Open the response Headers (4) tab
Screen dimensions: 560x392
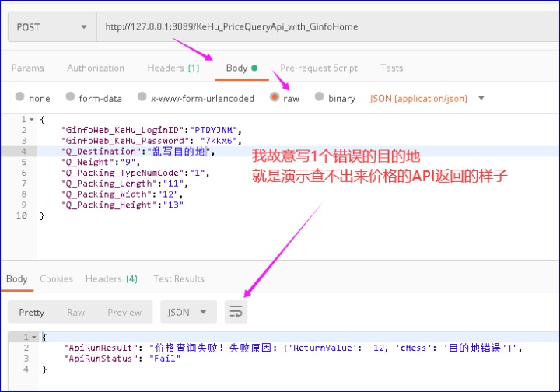pos(111,278)
